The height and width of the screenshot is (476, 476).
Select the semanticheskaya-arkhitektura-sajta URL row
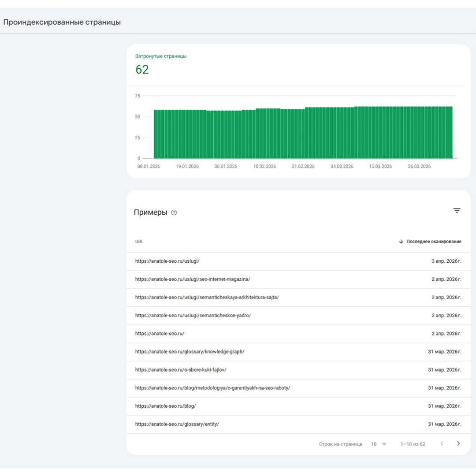207,297
